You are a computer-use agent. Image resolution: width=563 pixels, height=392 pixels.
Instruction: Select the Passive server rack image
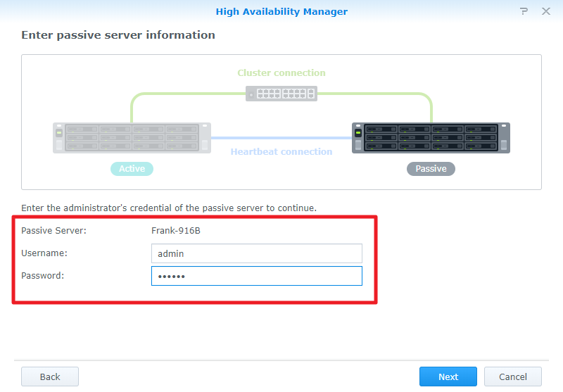(431, 138)
